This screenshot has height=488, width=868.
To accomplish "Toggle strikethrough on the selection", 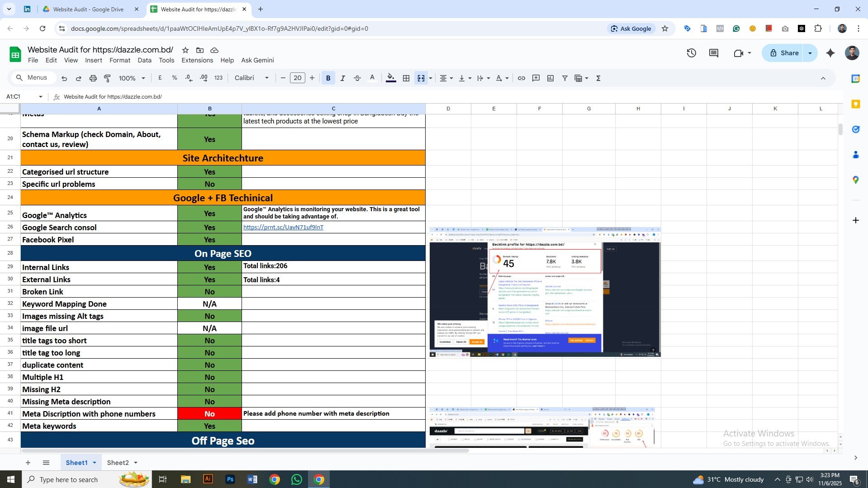I will (357, 78).
